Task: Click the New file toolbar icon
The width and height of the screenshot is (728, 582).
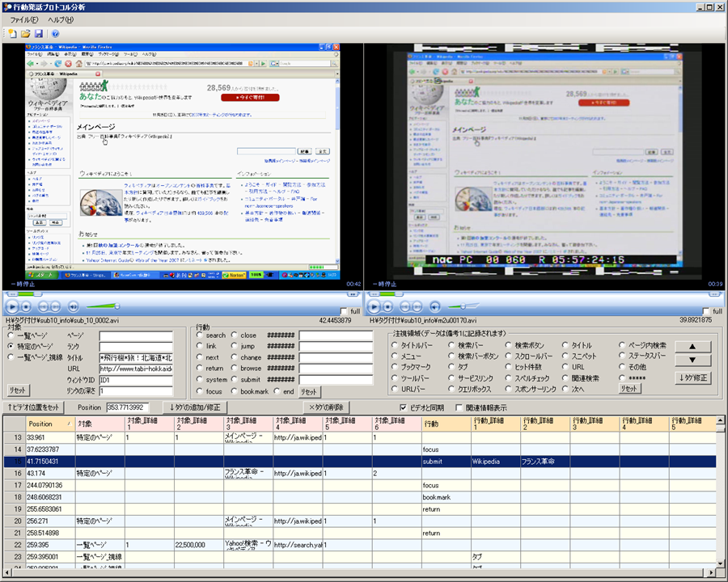Action: (12, 34)
